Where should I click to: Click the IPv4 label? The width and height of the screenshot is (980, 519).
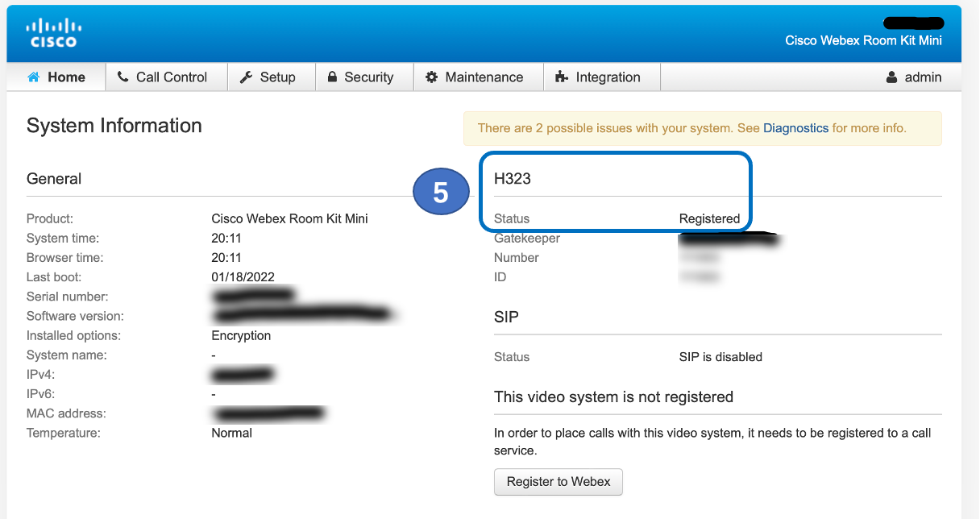[x=40, y=375]
